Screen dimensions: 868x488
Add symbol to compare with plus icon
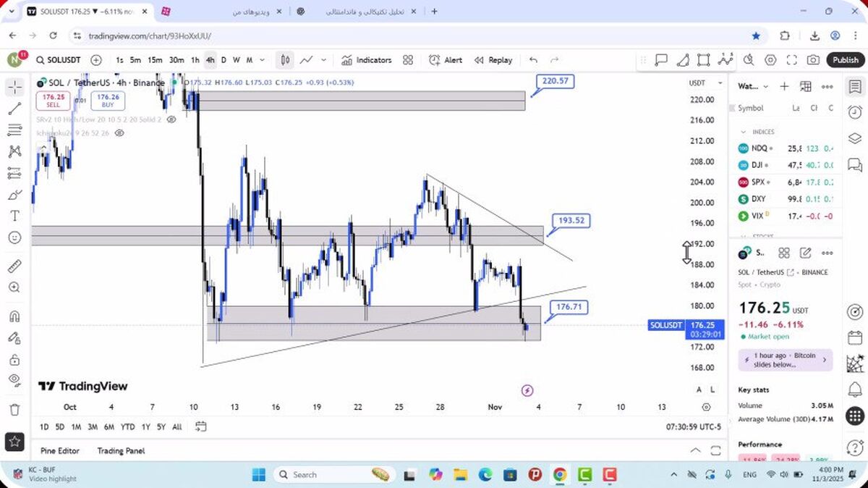(96, 60)
